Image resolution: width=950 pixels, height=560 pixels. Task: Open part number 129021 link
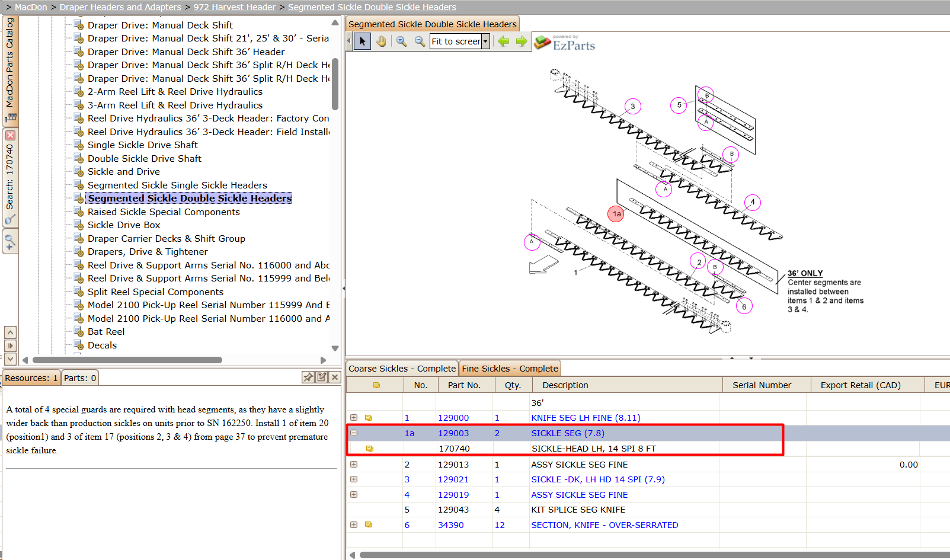453,479
